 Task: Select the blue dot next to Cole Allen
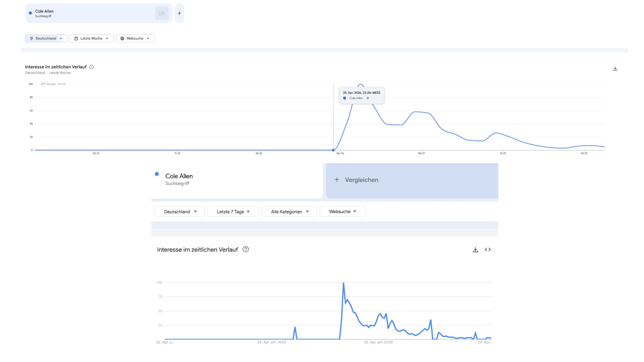click(156, 174)
